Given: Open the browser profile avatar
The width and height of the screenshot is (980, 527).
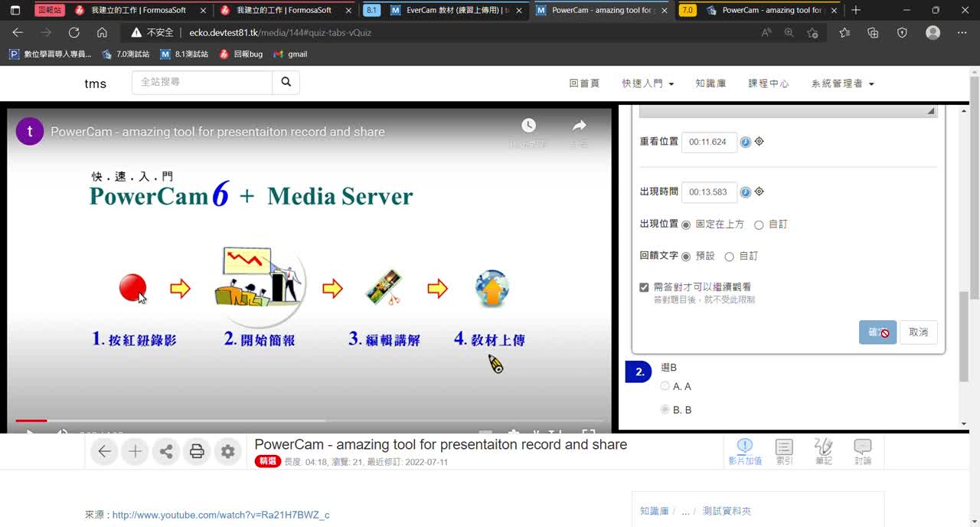Looking at the screenshot, I should (x=933, y=32).
